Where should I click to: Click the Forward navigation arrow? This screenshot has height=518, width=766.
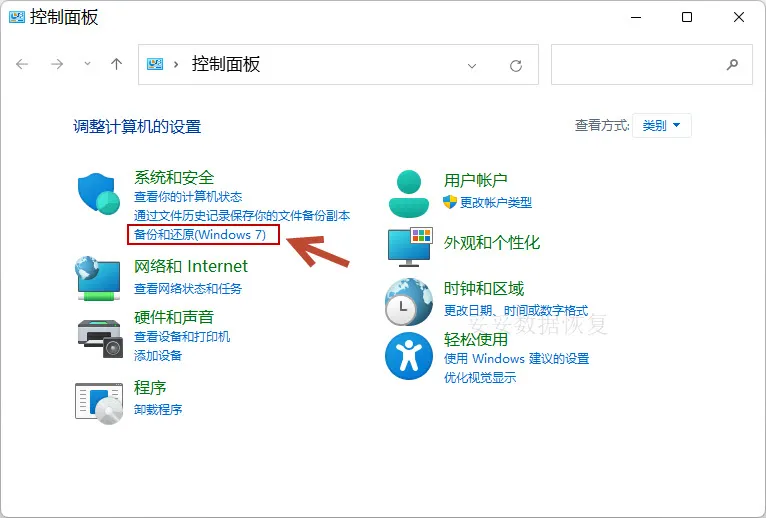57,64
